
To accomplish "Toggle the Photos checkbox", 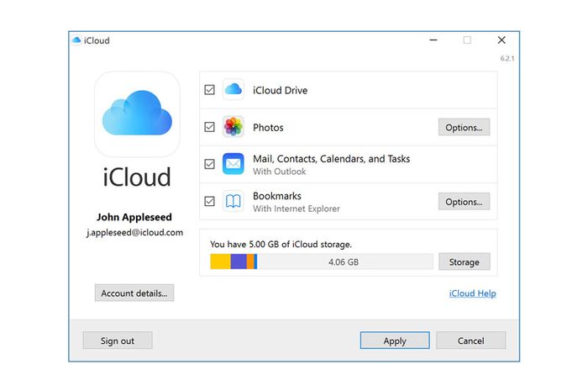I will point(210,127).
